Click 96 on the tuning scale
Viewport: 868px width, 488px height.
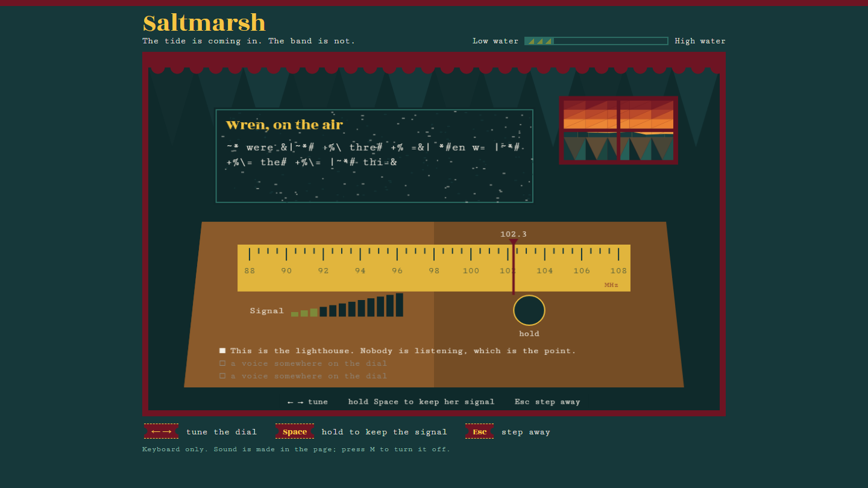pos(397,271)
